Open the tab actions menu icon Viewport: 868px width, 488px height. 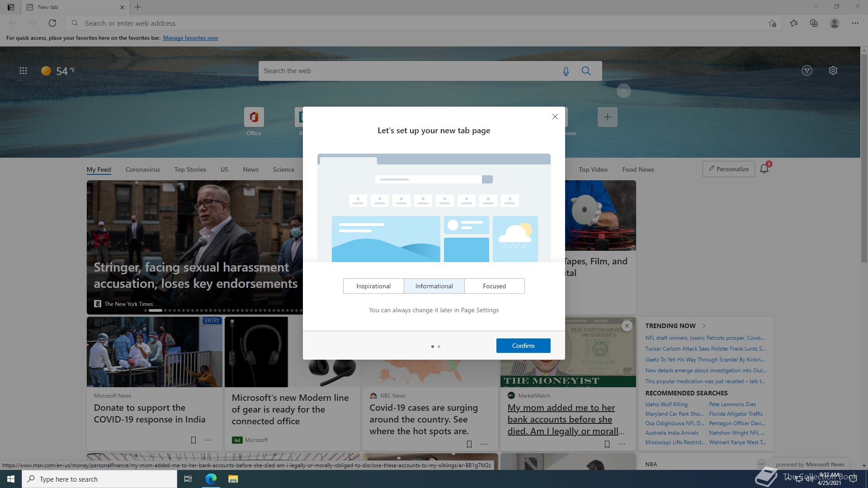pos(11,7)
